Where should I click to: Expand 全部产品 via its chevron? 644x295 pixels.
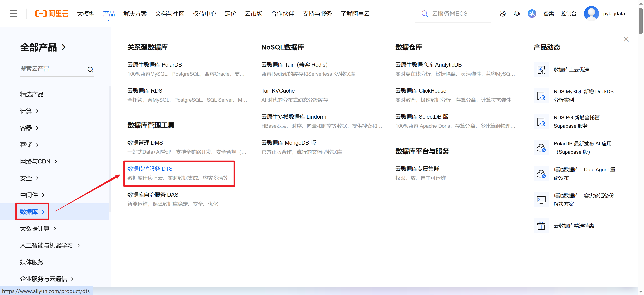click(64, 47)
